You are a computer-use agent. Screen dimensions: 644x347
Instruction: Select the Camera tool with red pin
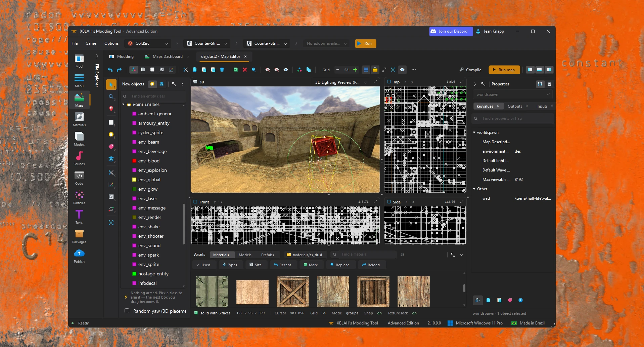[x=111, y=109]
